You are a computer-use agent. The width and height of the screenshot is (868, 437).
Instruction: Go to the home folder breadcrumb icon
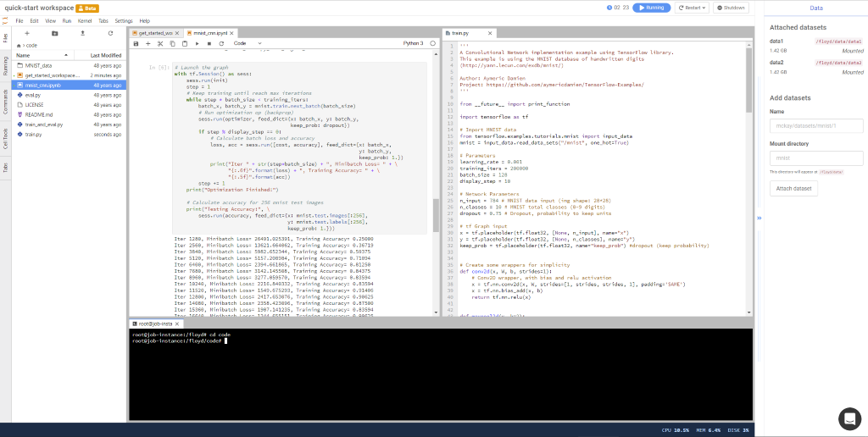[x=19, y=46]
